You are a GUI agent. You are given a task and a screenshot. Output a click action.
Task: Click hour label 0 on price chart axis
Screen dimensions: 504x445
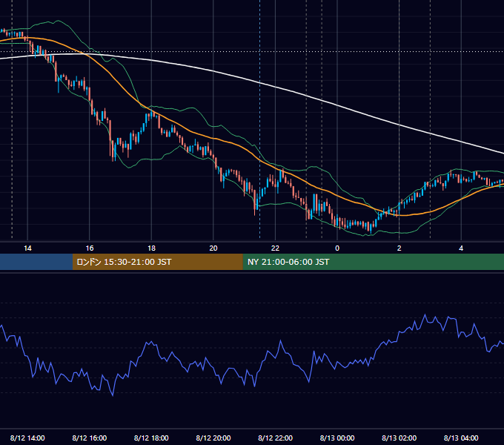pyautogui.click(x=337, y=248)
